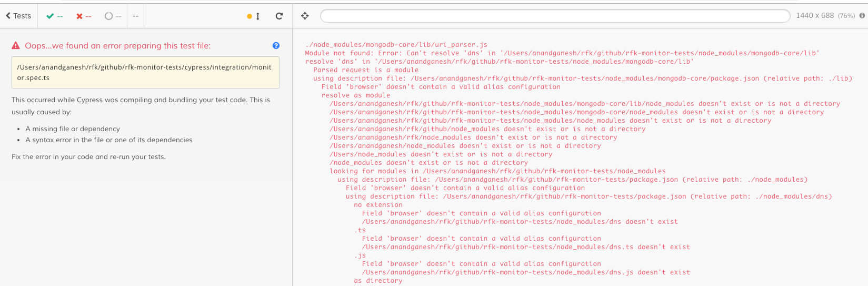Click '/node_modules doesn't exist or is not' line
Image resolution: width=868 pixels, height=286 pixels.
click(x=429, y=163)
